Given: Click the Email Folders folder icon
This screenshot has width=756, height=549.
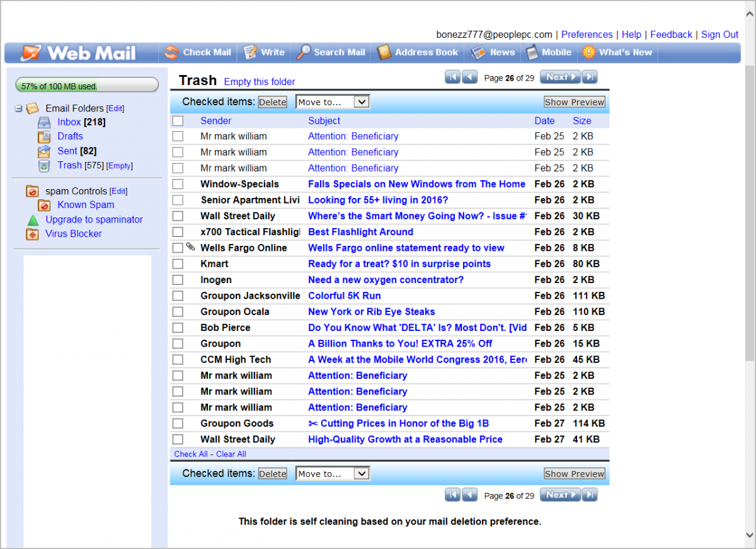Looking at the screenshot, I should (32, 108).
